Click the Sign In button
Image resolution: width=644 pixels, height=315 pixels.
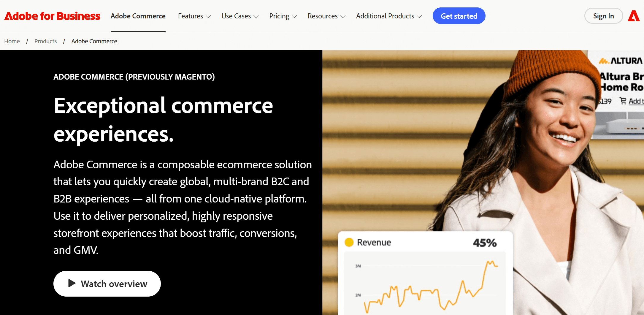click(603, 16)
